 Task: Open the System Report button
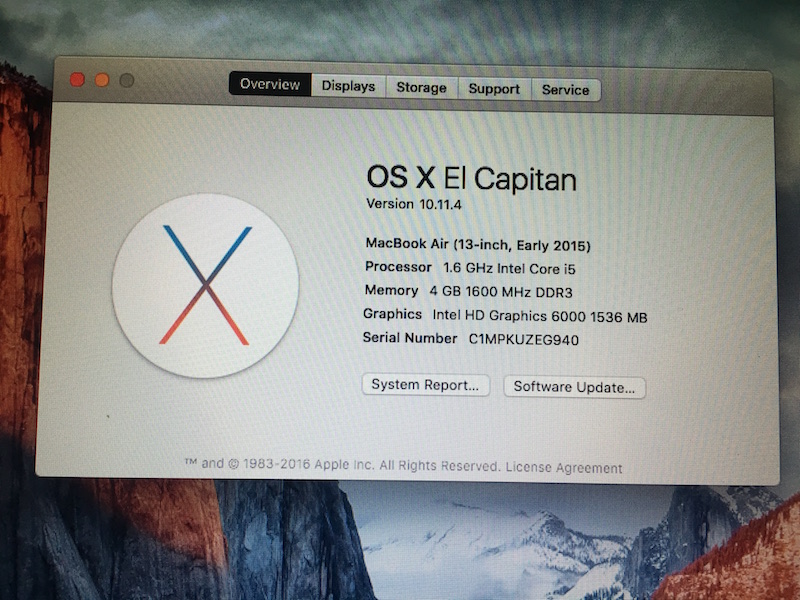[426, 385]
